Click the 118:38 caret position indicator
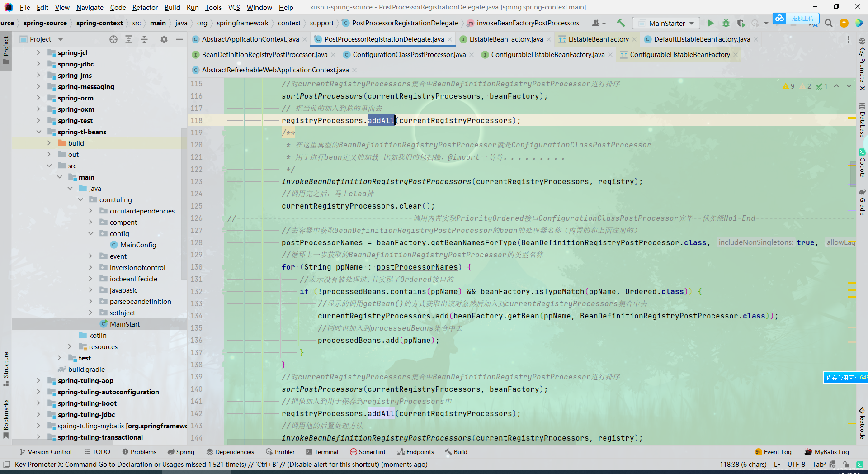 743,465
